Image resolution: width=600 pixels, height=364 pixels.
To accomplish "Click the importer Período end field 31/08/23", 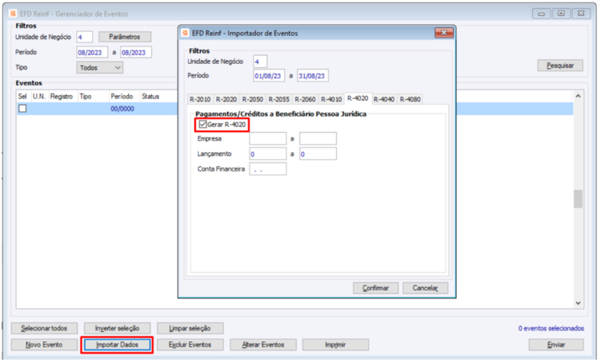I will coord(313,76).
